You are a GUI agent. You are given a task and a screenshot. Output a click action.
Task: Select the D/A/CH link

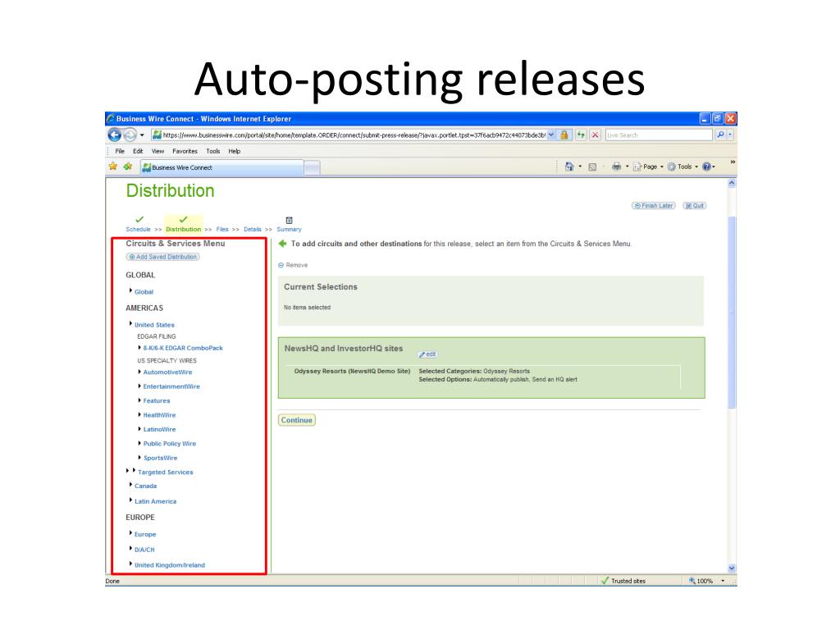point(144,550)
